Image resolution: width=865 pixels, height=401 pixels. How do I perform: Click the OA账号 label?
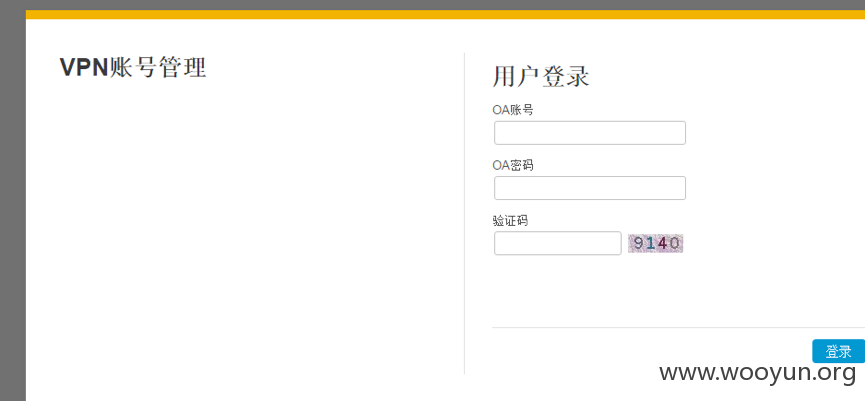pyautogui.click(x=512, y=110)
